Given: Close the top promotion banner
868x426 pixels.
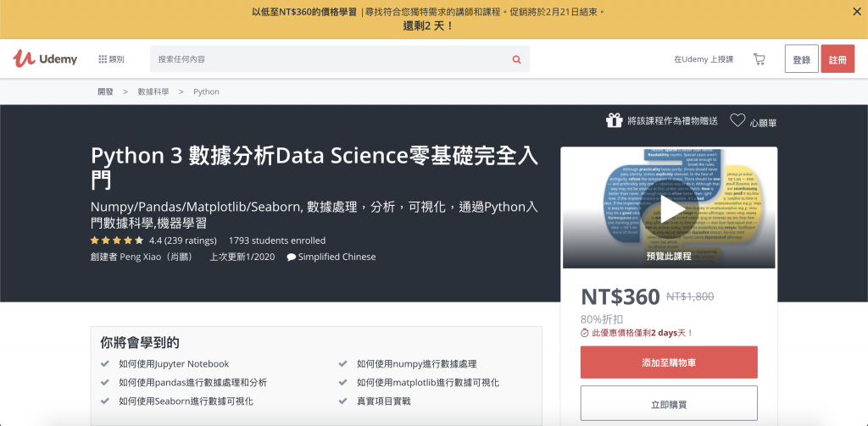Looking at the screenshot, I should pos(856,12).
